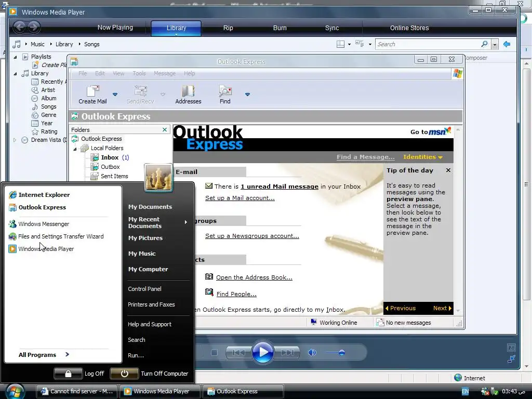Click Next in Tip of the day
532x399 pixels.
(x=442, y=308)
